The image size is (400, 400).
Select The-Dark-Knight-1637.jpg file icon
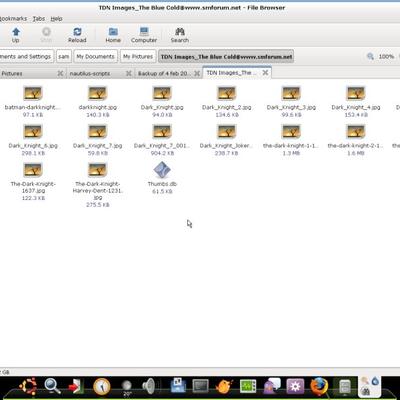(33, 170)
